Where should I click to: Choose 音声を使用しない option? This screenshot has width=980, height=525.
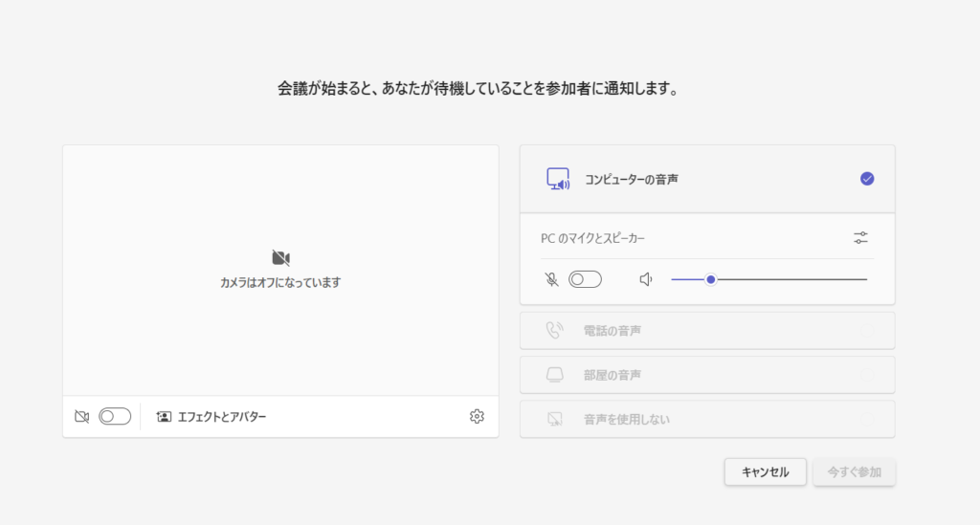(x=707, y=419)
